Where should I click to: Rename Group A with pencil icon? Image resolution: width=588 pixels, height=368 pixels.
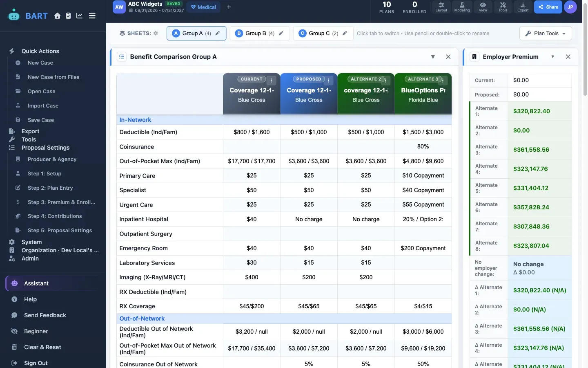[x=218, y=34]
